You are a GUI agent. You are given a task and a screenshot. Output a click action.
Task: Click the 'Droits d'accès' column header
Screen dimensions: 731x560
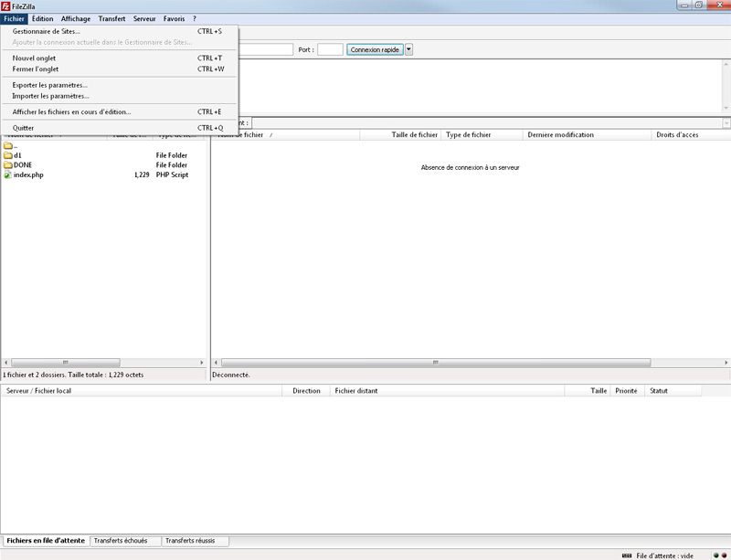coord(691,135)
